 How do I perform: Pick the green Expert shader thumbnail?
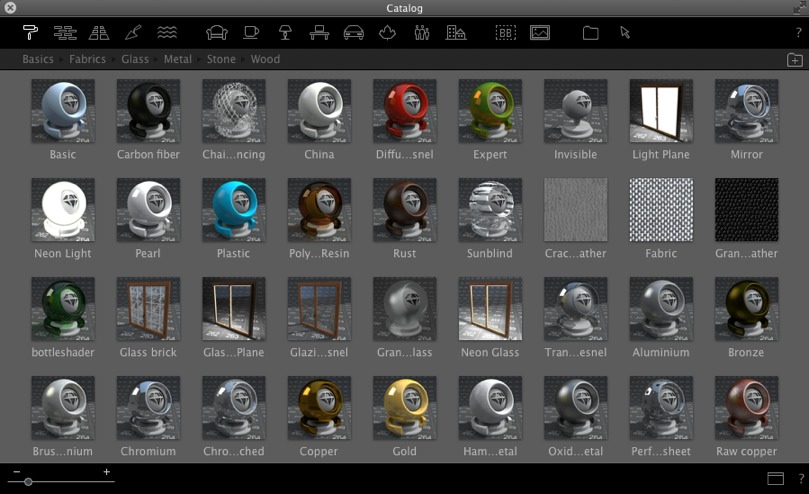(490, 111)
